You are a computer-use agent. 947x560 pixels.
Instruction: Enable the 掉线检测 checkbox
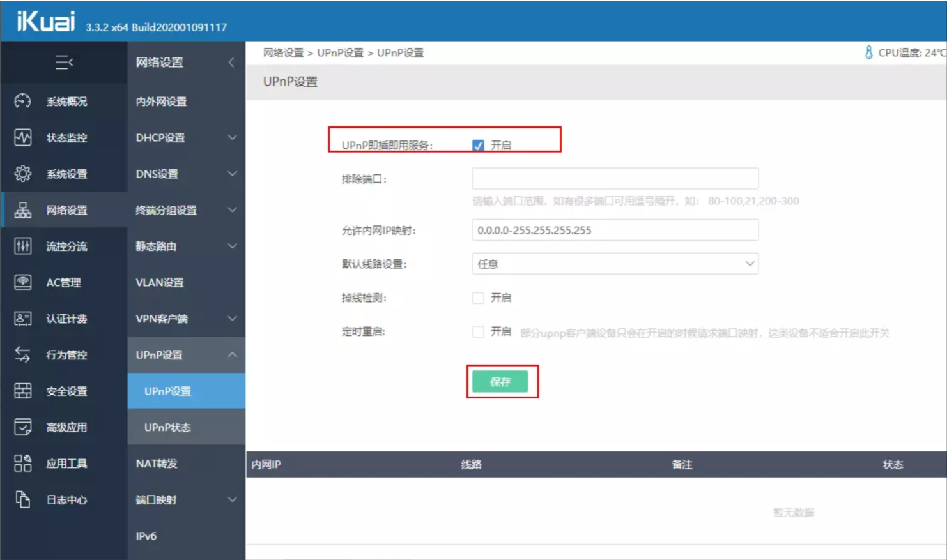click(x=478, y=298)
